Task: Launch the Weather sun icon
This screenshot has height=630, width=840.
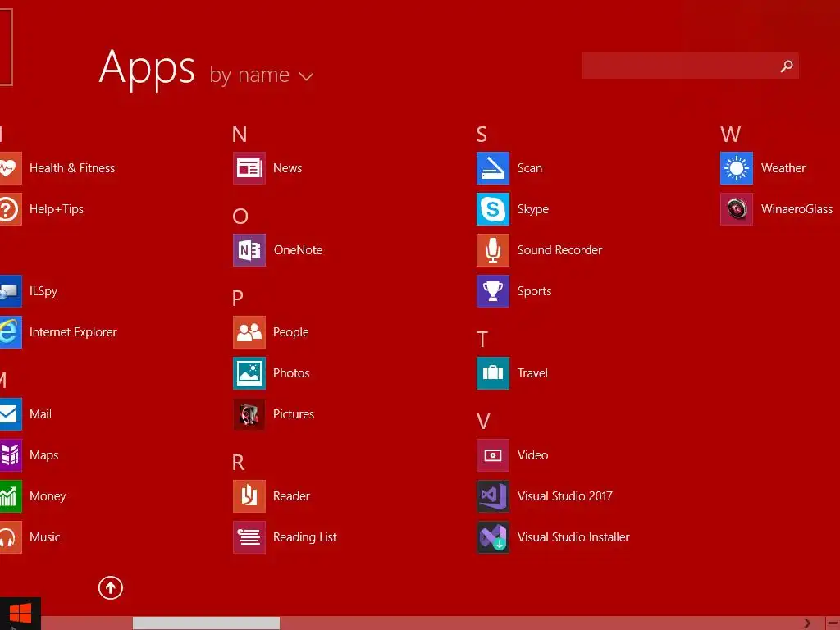Action: (x=737, y=168)
